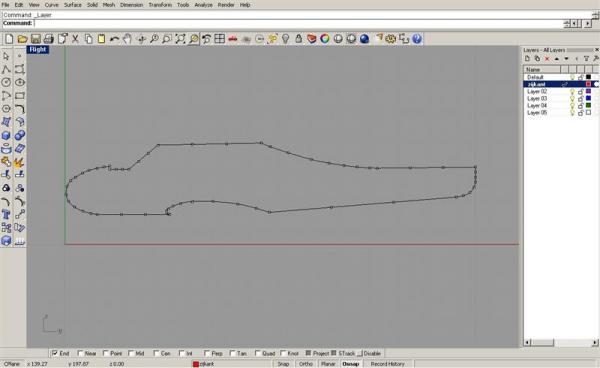600x368 pixels.
Task: Open the Curve menu
Action: [x=52, y=5]
